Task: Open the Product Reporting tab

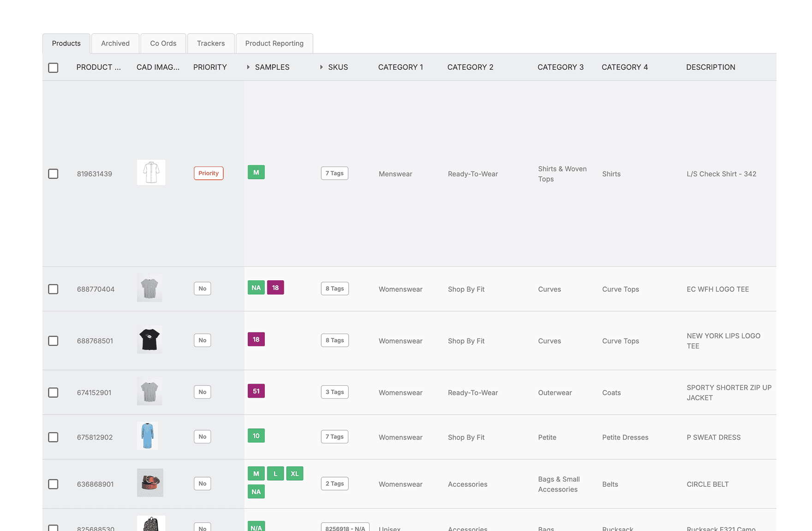Action: tap(275, 43)
